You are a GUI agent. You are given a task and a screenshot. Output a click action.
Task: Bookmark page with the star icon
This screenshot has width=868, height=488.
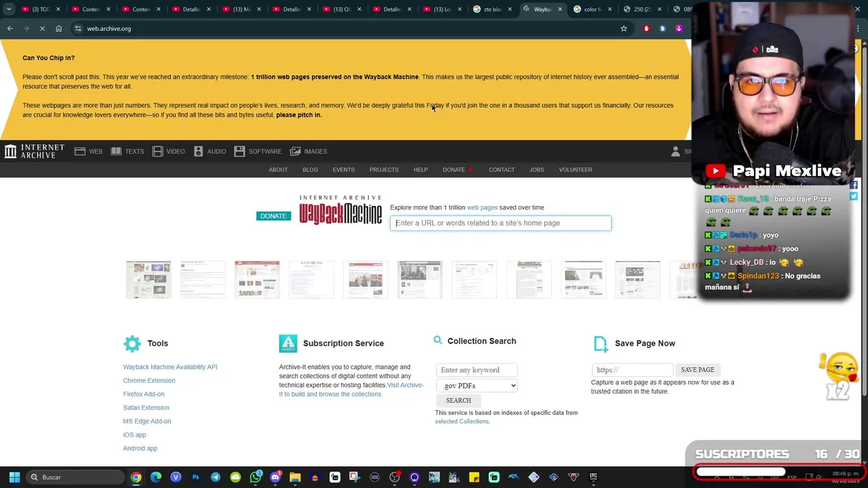coord(624,28)
